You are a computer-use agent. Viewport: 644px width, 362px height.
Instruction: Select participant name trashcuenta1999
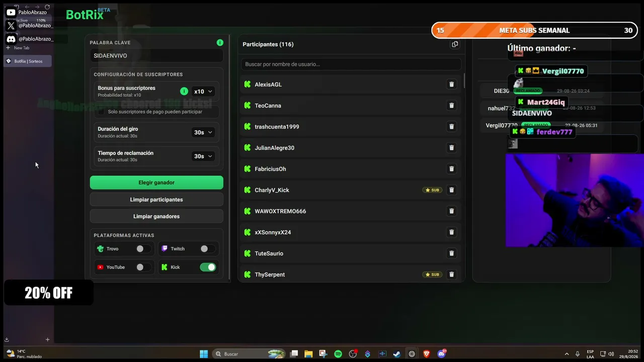point(277,127)
